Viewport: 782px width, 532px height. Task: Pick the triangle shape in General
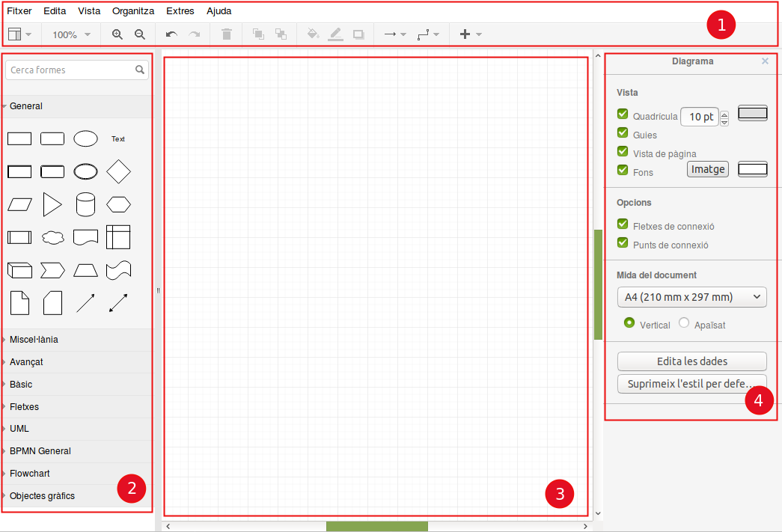coord(52,204)
